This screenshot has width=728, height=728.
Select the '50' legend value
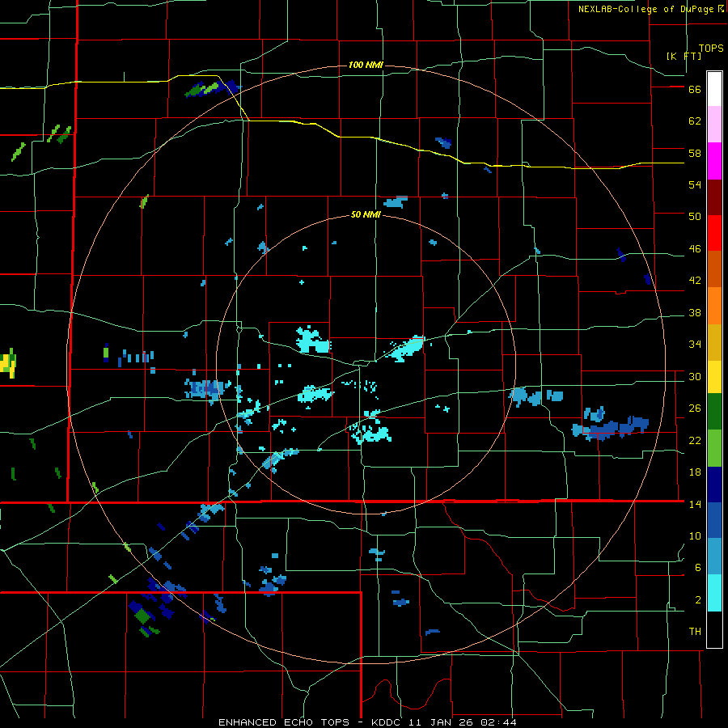click(695, 217)
